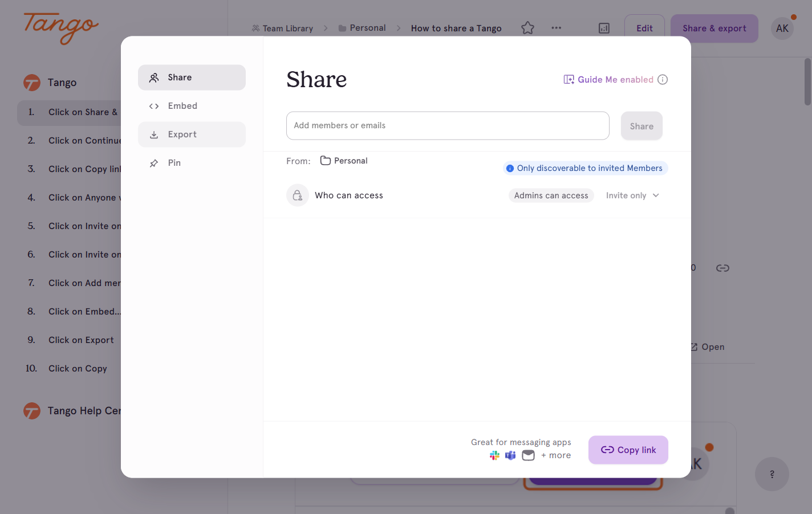Click the page vertical scrollbar

807,81
